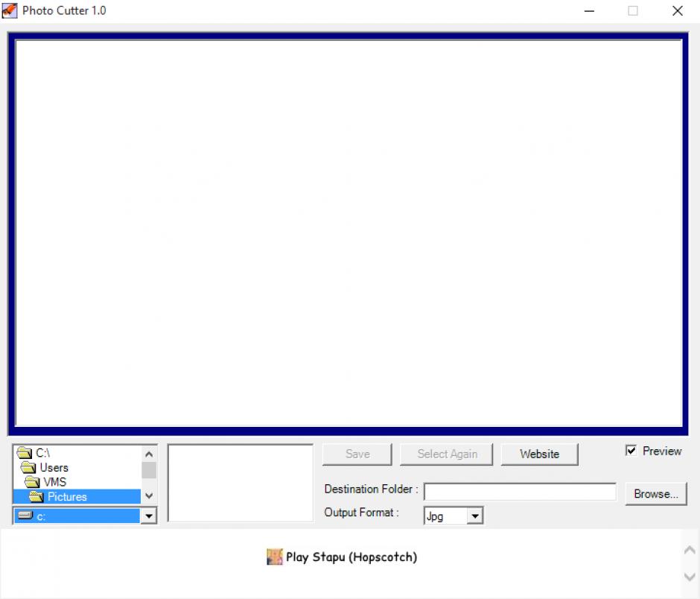
Task: Select the VMS folder in directory tree
Action: [54, 482]
